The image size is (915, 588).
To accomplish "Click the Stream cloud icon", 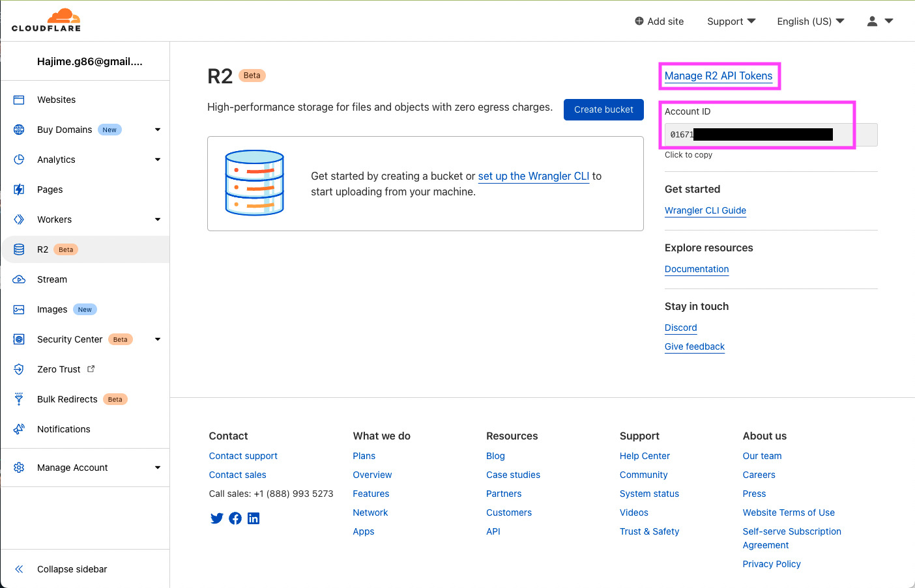I will [x=19, y=279].
